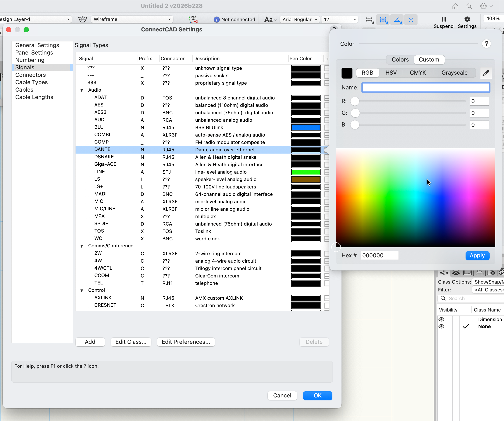Viewport: 504px width, 421px height.
Task: Toggle the Snap to Object icon
Action: (383, 20)
